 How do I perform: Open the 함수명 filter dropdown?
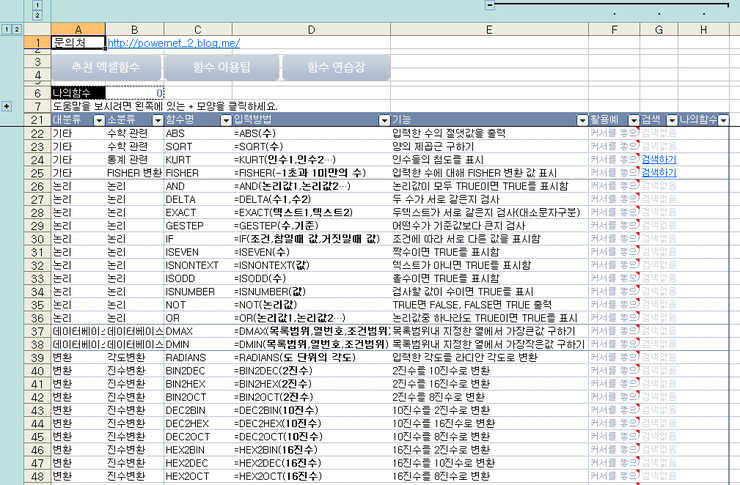coord(226,120)
